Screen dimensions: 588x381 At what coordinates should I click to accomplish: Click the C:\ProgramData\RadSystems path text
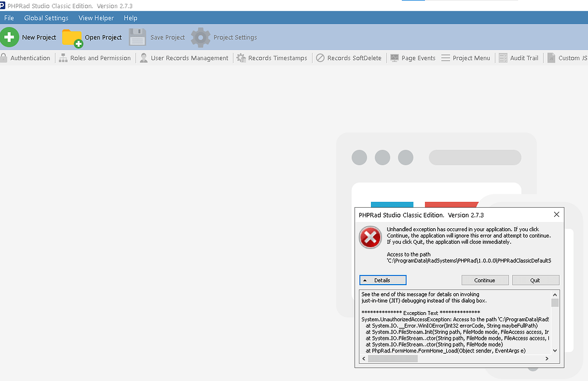click(x=469, y=261)
